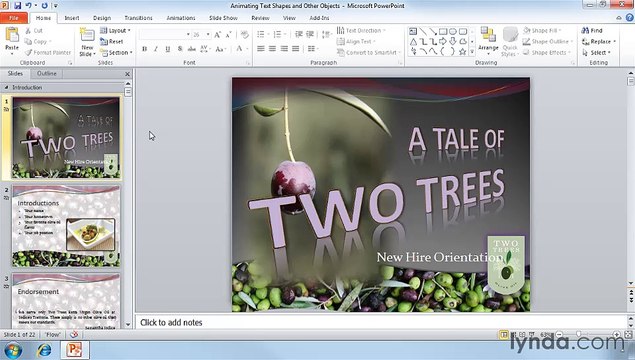Open the Columns menu
The image size is (635, 360).
[313, 49]
